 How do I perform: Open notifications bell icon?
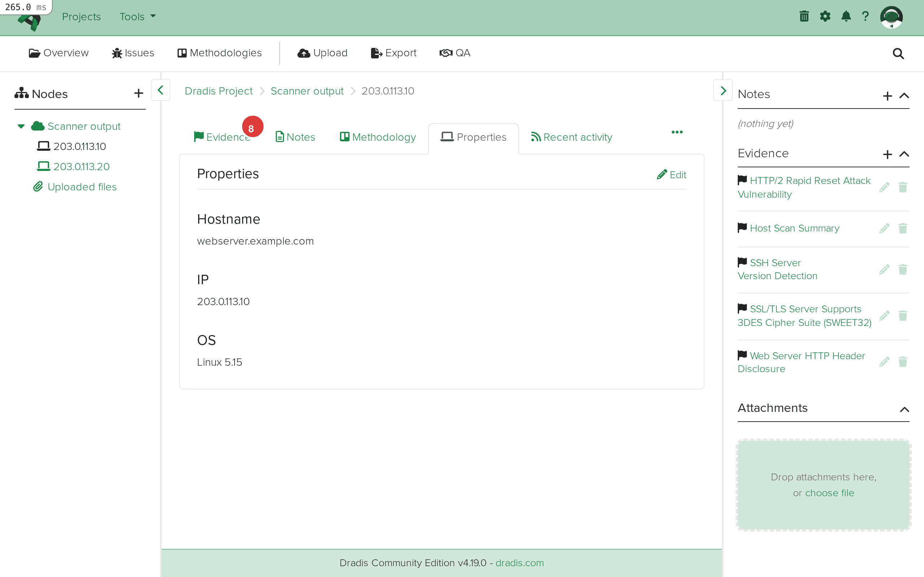(846, 17)
